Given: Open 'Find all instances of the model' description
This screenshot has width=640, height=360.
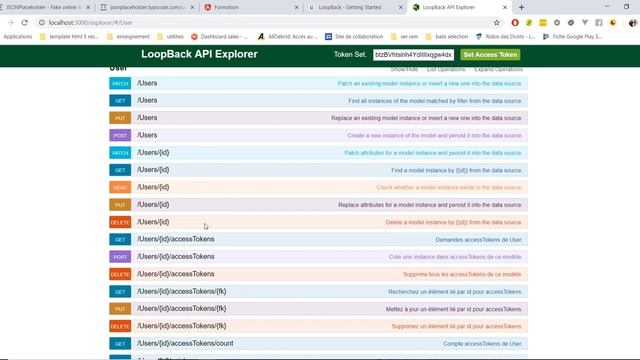Looking at the screenshot, I should [x=435, y=101].
